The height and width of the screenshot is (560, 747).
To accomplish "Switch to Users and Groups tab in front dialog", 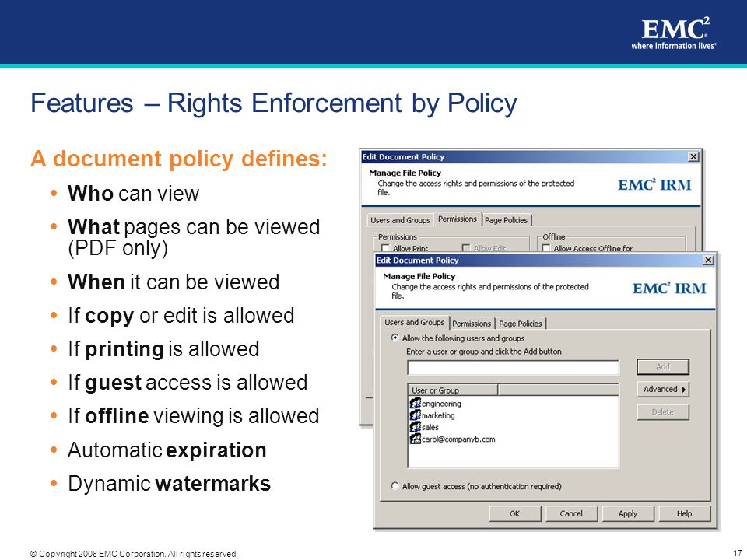I will pos(414,322).
